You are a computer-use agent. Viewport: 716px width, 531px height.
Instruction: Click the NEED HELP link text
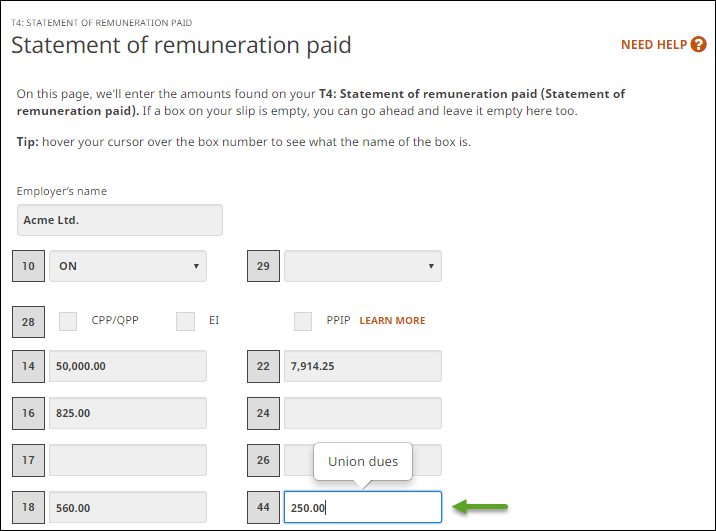point(654,45)
